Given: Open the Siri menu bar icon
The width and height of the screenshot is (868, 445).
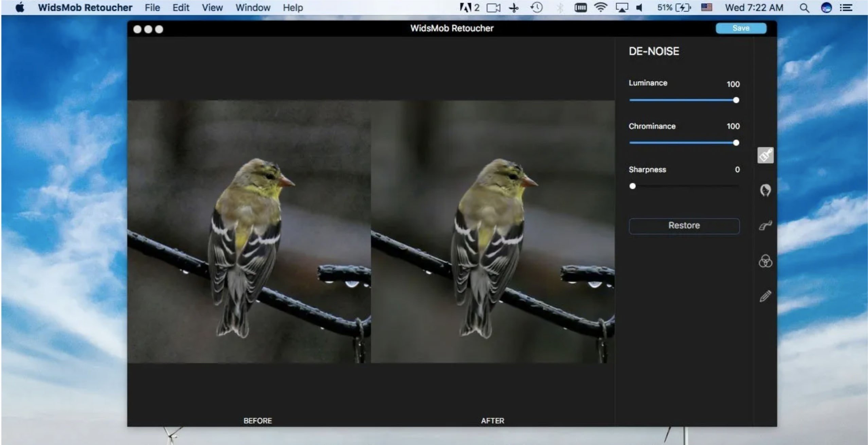Looking at the screenshot, I should [x=826, y=7].
